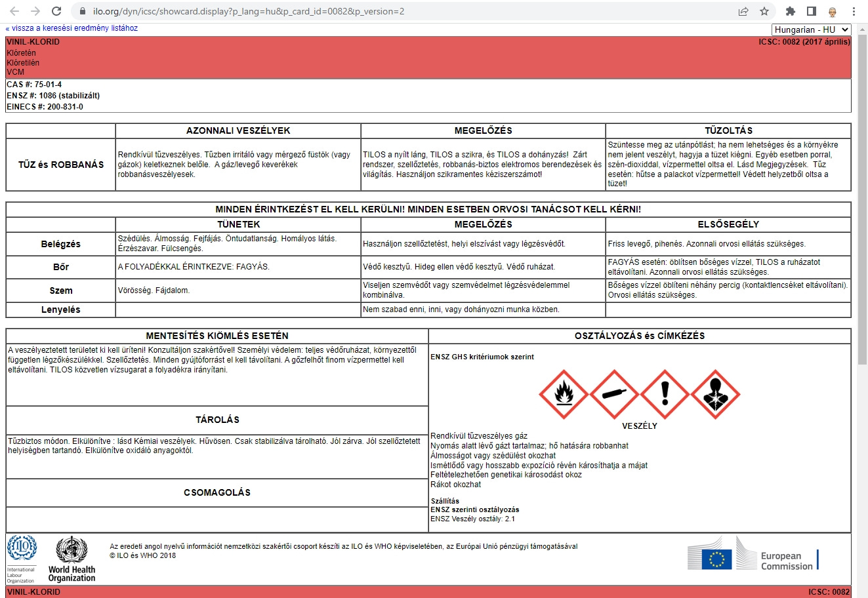The height and width of the screenshot is (598, 868).
Task: Click 'EINECS #: 200-831-0' line
Action: coord(45,107)
